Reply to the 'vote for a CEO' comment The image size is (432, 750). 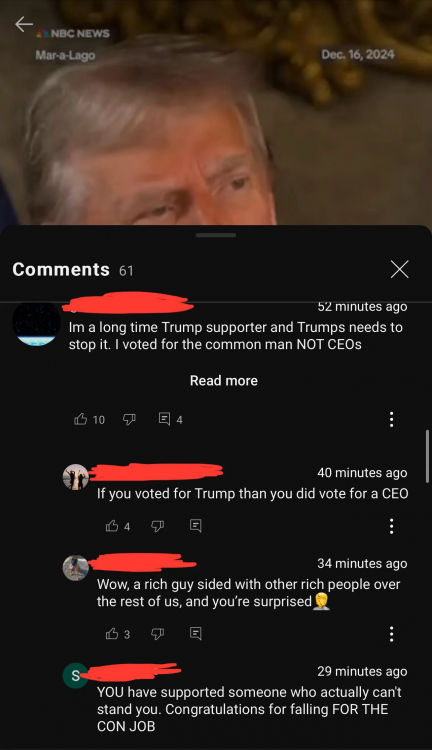pos(195,526)
